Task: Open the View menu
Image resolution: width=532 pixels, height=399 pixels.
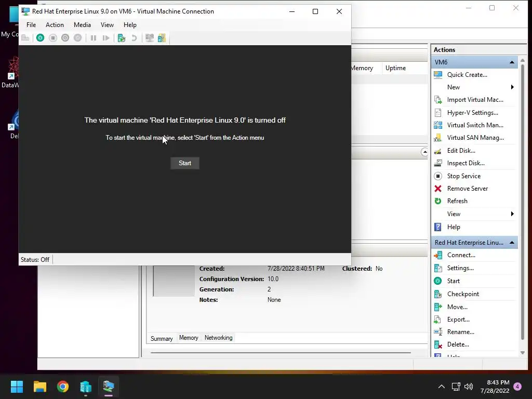Action: [x=107, y=25]
